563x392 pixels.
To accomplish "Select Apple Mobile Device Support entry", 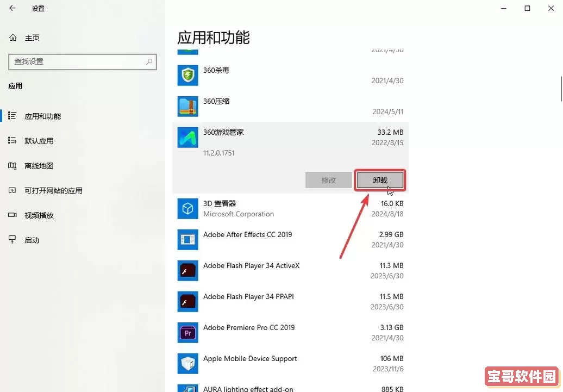I will point(250,359).
